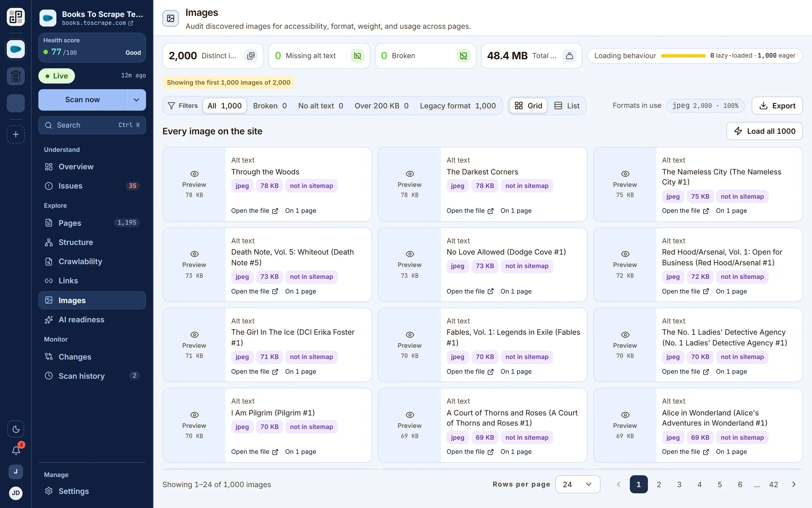Select Images in sidebar
The width and height of the screenshot is (812, 508).
point(92,300)
